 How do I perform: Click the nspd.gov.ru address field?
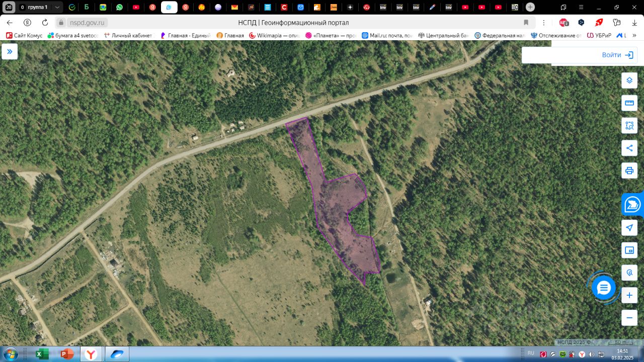point(87,23)
